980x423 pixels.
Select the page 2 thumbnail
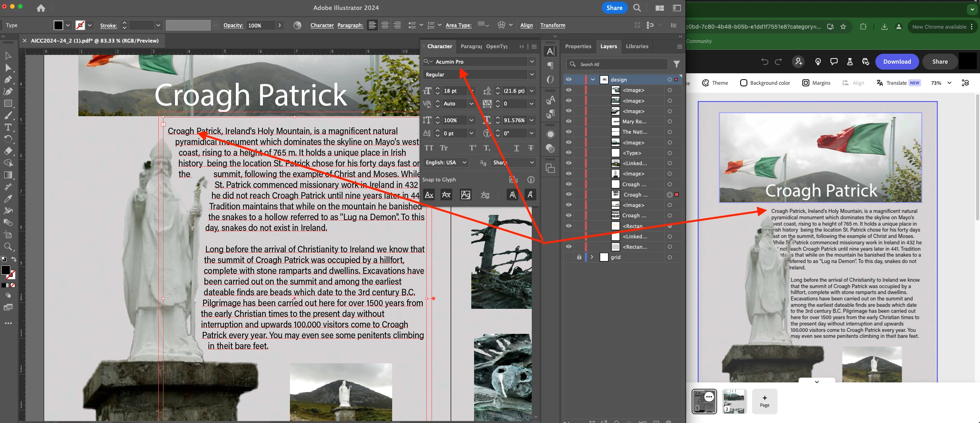(733, 401)
